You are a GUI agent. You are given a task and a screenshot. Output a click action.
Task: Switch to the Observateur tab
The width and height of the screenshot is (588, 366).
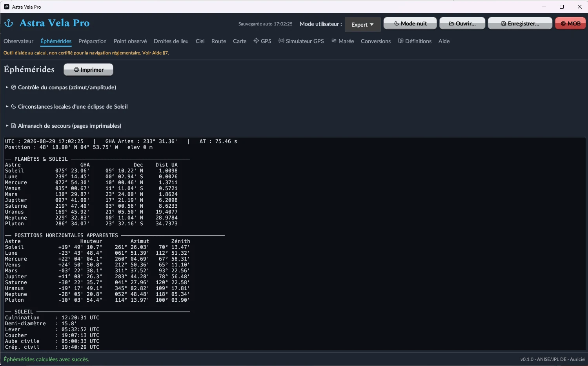[x=18, y=41]
